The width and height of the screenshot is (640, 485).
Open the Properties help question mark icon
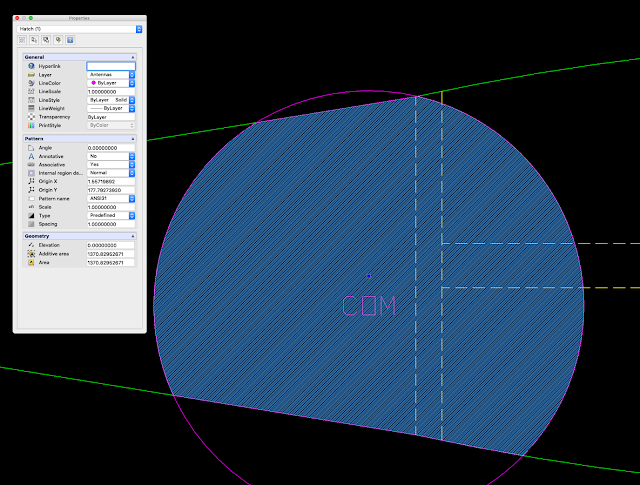(70, 40)
